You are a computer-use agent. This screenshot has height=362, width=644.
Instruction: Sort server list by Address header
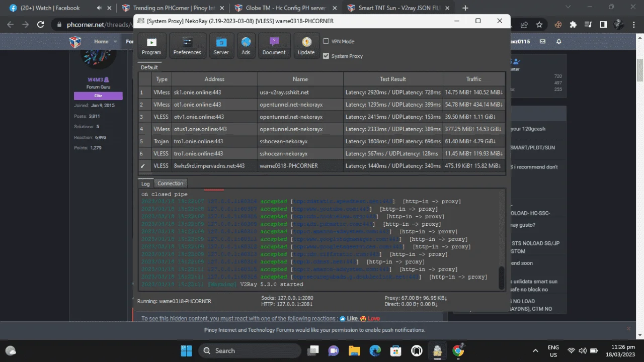click(x=214, y=79)
